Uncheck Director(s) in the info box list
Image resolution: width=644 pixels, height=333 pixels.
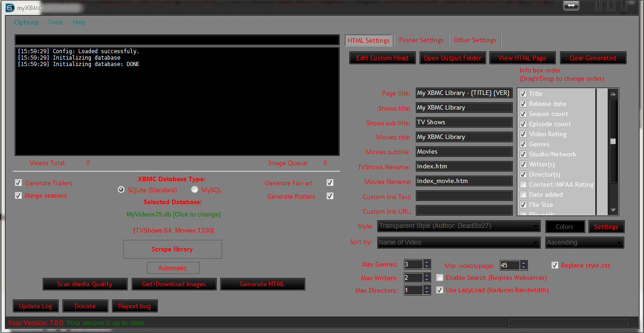tap(523, 174)
